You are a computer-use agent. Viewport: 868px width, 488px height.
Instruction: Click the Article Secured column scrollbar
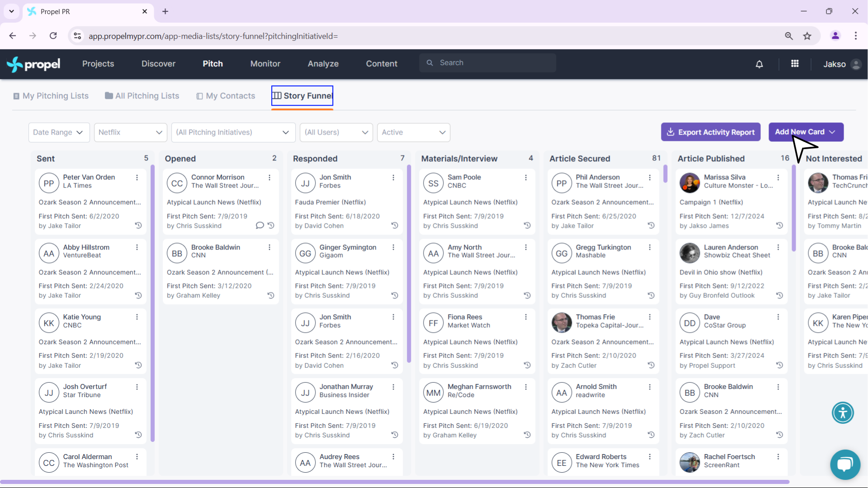[x=665, y=174]
